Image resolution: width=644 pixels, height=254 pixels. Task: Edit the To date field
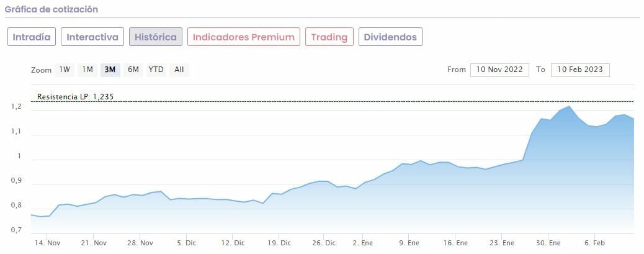click(580, 70)
